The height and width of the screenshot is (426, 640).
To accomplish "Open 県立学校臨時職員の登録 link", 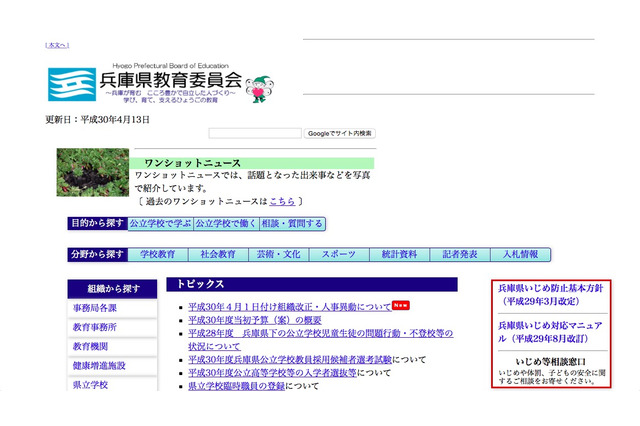I will click(236, 386).
